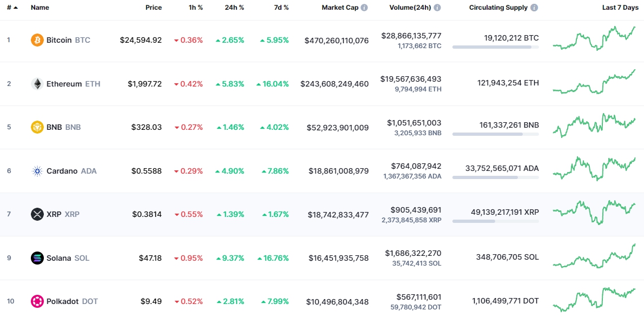The height and width of the screenshot is (317, 644).
Task: Open Polkadot's 7-day sparkline chart
Action: pyautogui.click(x=594, y=299)
